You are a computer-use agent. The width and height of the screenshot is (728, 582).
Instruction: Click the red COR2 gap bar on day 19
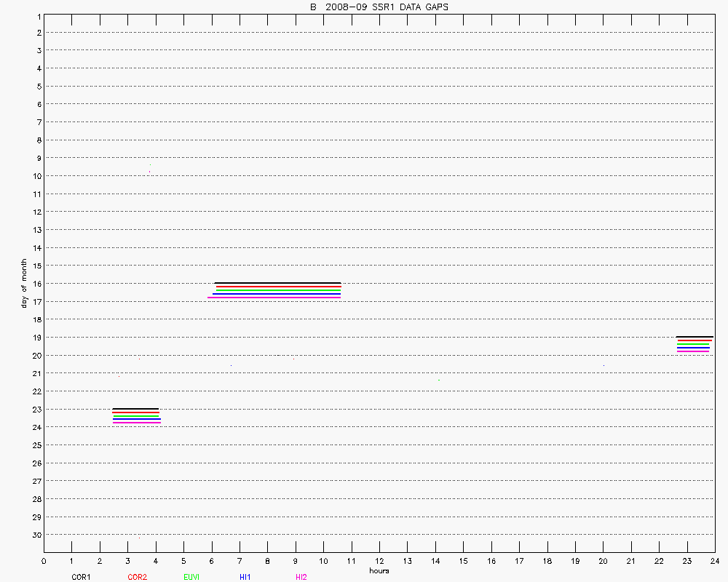click(695, 340)
